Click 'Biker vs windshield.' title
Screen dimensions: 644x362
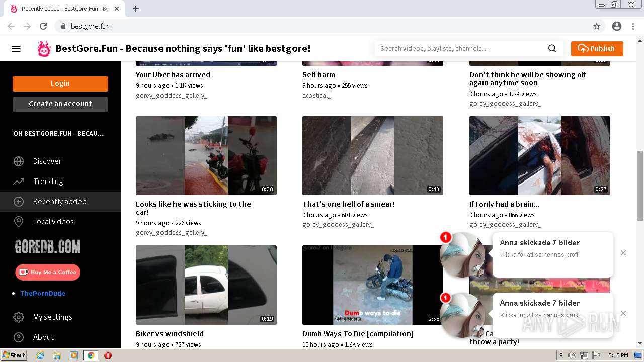coord(171,334)
